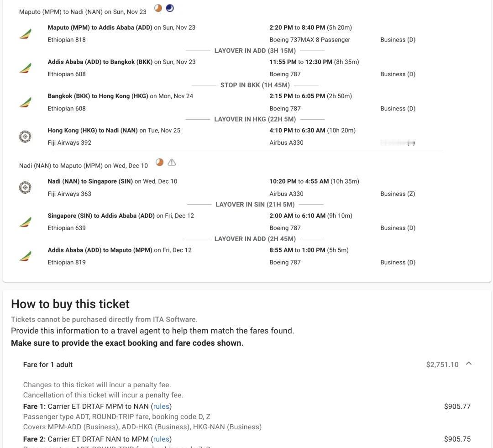The height and width of the screenshot is (448, 493).
Task: Click the Fiji Airways 392 logo
Action: 25,137
